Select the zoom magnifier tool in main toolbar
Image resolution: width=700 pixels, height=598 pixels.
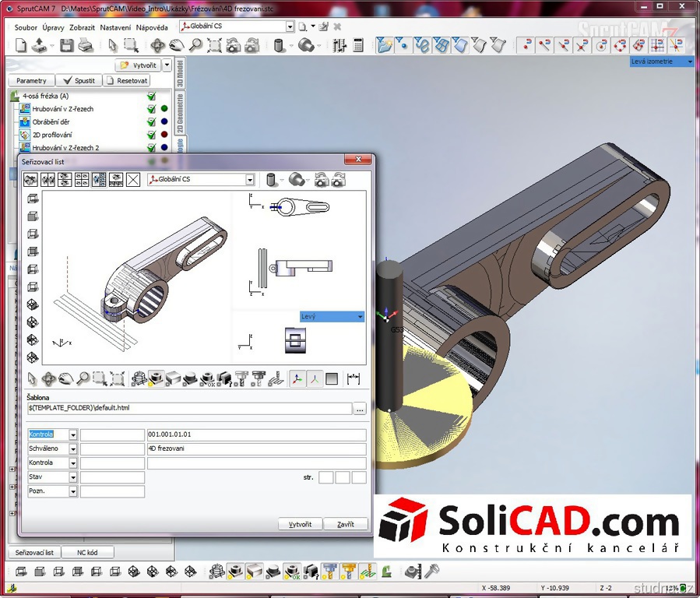tap(195, 46)
